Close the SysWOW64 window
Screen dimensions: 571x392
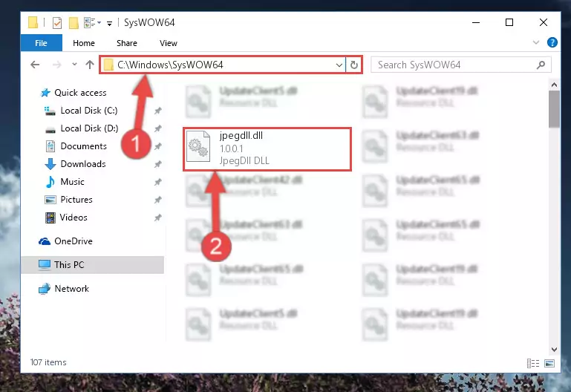click(x=543, y=22)
